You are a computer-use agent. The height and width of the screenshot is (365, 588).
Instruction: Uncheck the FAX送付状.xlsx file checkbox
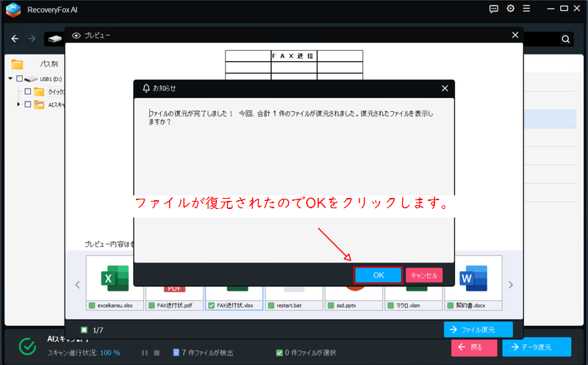click(212, 305)
